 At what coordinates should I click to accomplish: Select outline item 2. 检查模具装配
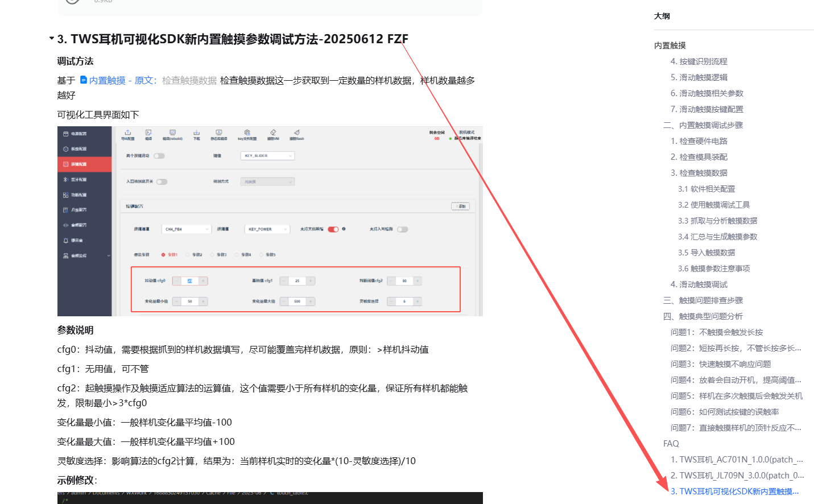(x=699, y=157)
